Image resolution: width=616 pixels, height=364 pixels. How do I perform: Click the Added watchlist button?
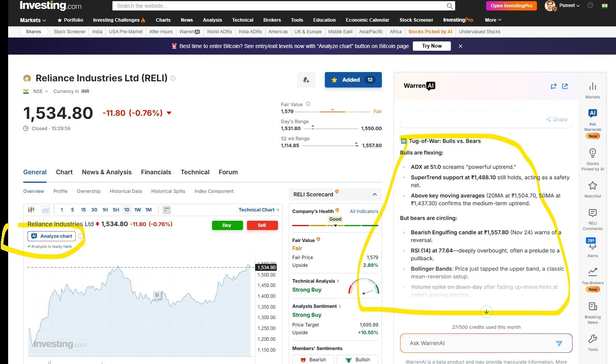point(353,80)
